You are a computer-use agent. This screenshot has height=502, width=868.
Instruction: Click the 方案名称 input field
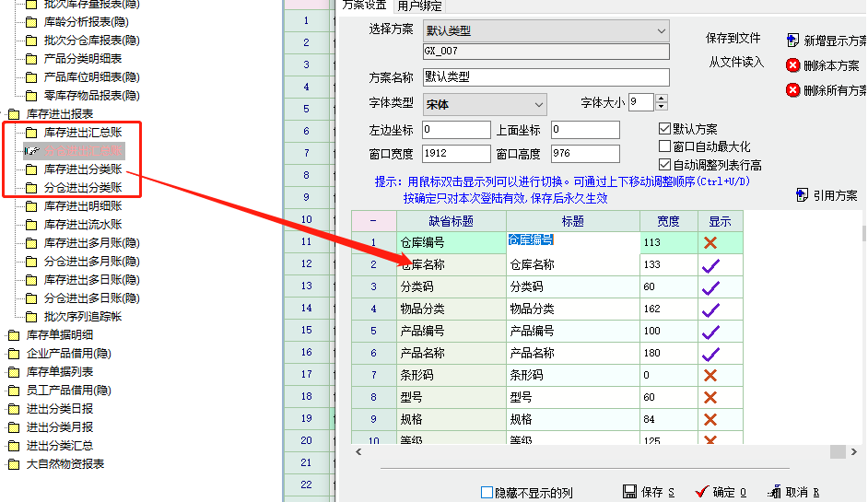click(545, 77)
